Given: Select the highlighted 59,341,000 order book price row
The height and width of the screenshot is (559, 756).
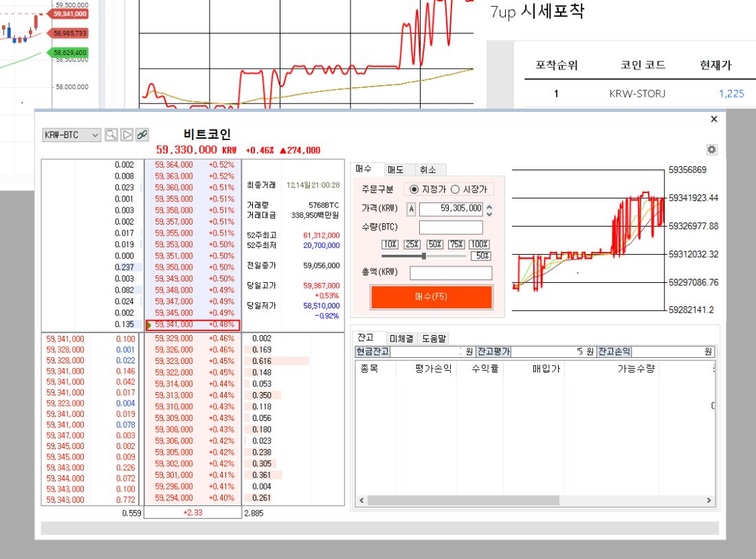Looking at the screenshot, I should 192,326.
